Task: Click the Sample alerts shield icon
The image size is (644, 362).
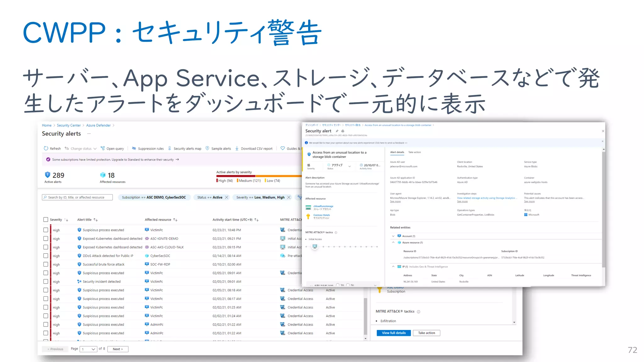Action: click(207, 148)
